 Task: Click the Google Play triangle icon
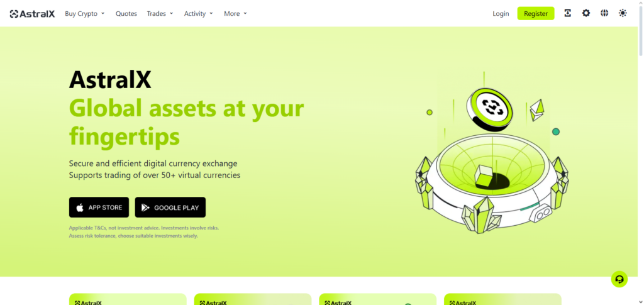(x=145, y=208)
